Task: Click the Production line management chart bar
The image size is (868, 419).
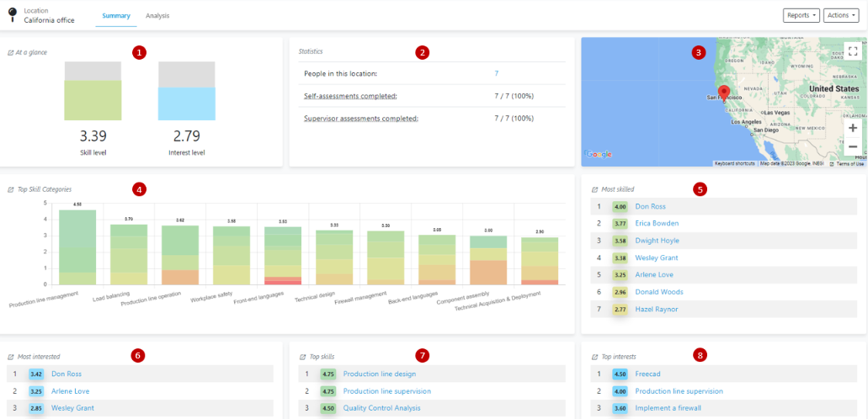Action: [x=77, y=248]
